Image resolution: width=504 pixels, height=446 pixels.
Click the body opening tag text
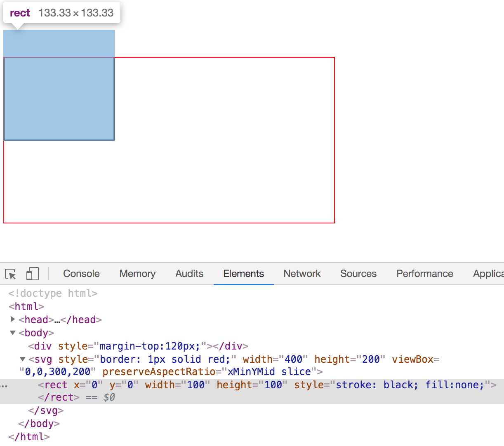coord(36,333)
